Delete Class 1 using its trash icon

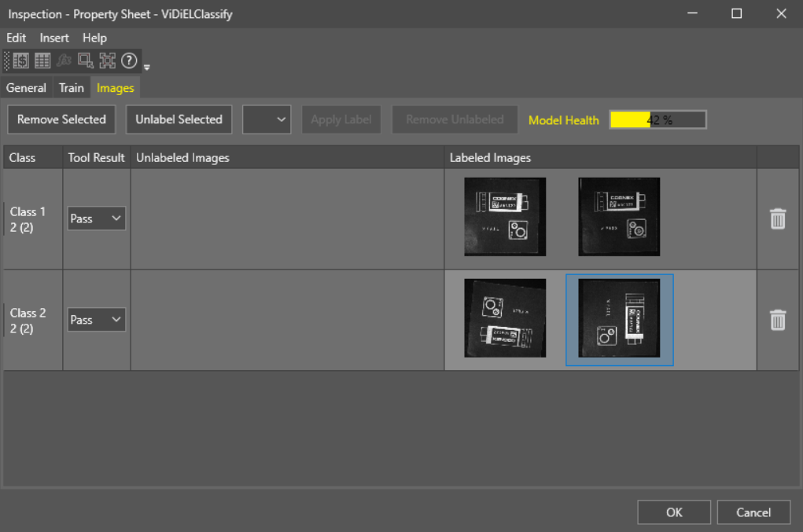[777, 218]
